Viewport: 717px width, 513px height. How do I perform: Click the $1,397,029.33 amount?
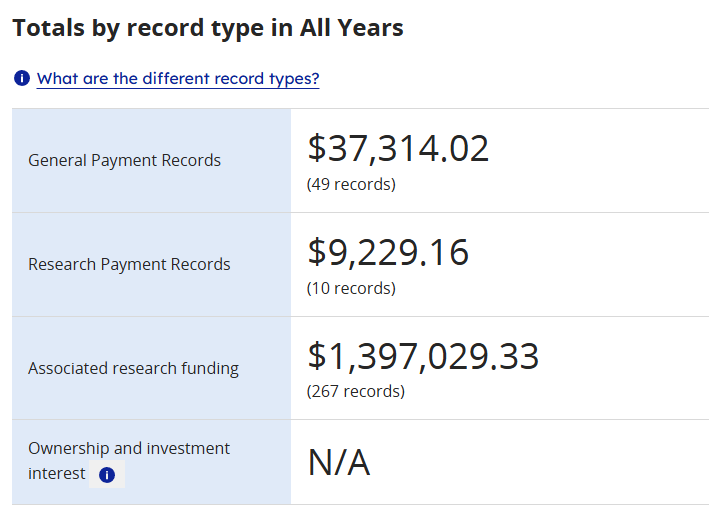tap(423, 356)
